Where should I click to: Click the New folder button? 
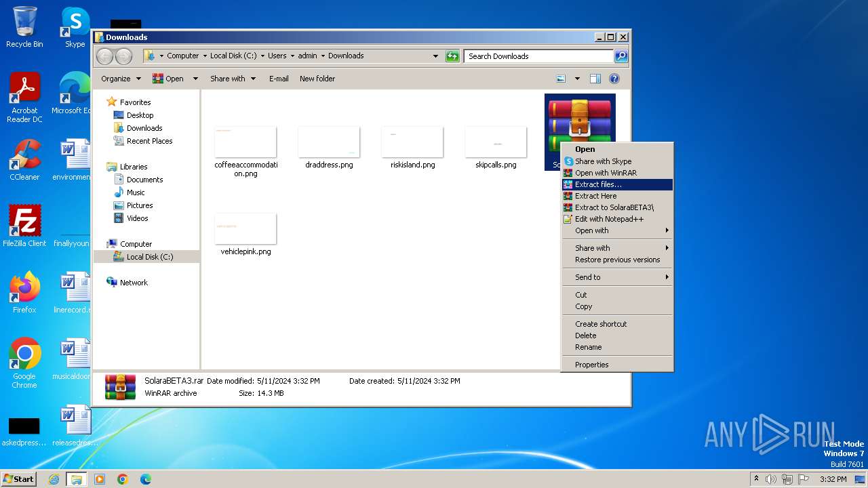(x=317, y=79)
